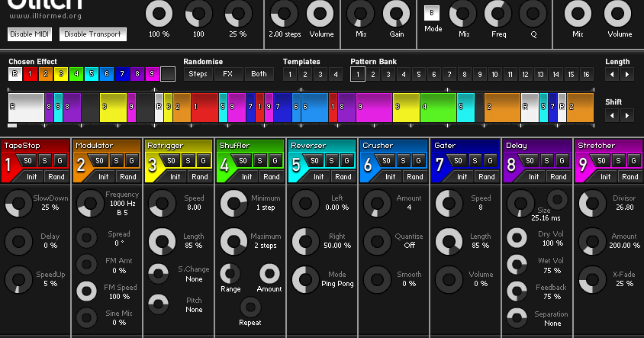
Task: Load Template 4
Action: pyautogui.click(x=336, y=74)
